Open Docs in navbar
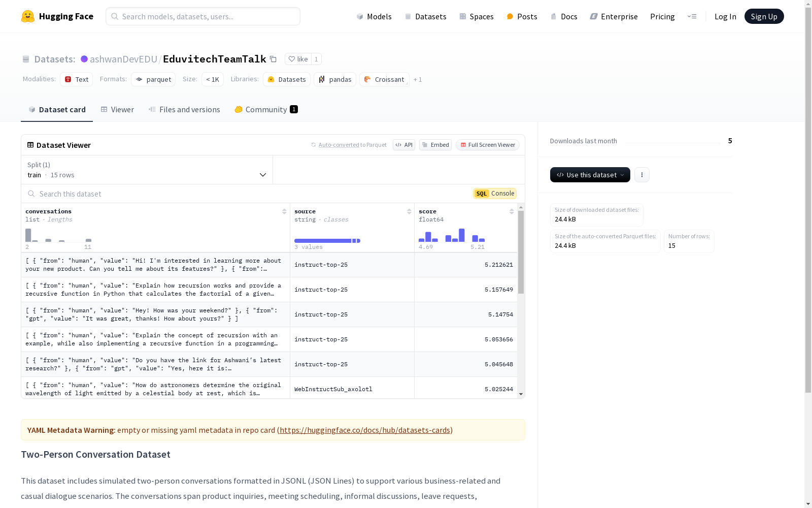This screenshot has height=508, width=812. click(564, 16)
